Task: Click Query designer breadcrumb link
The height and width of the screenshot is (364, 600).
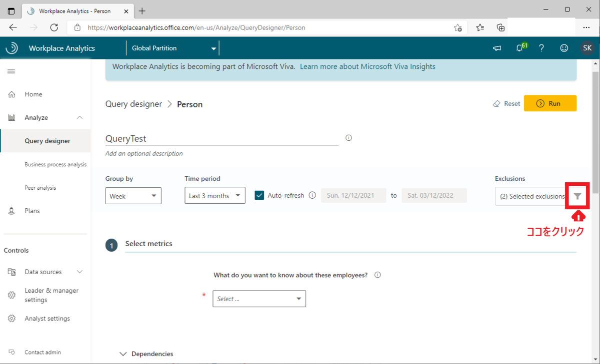Action: tap(133, 104)
